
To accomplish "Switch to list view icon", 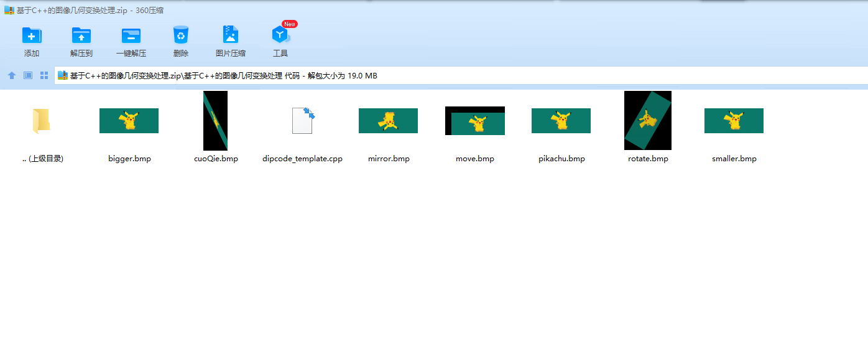I will [28, 75].
